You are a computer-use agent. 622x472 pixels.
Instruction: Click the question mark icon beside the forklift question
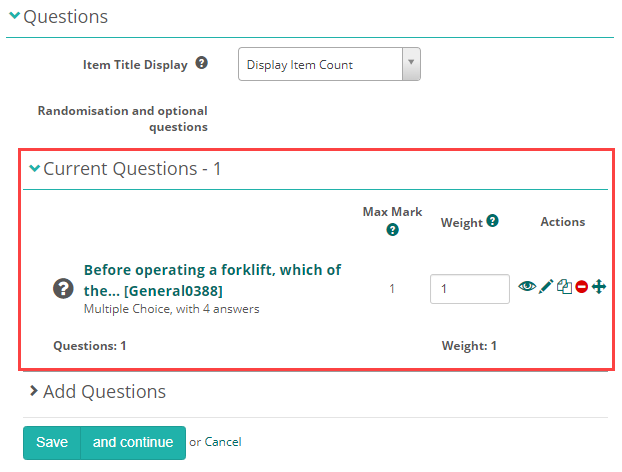[x=63, y=289]
